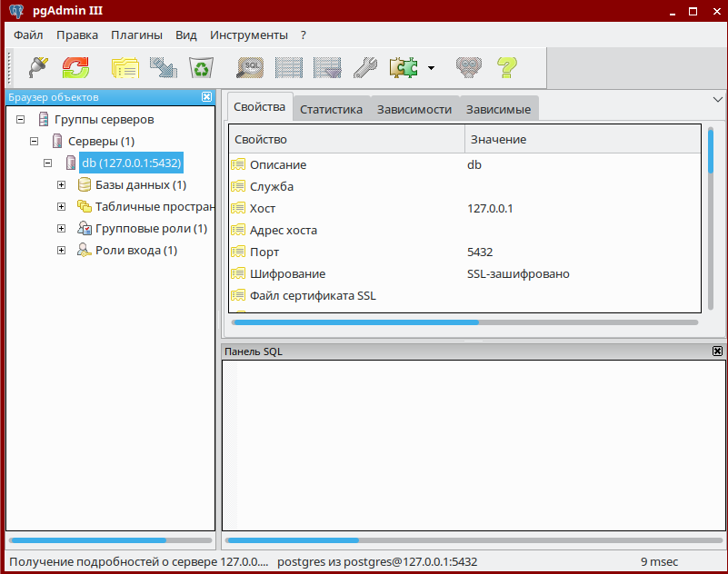
Task: Select the Адрес хоста property row
Action: tap(464, 230)
